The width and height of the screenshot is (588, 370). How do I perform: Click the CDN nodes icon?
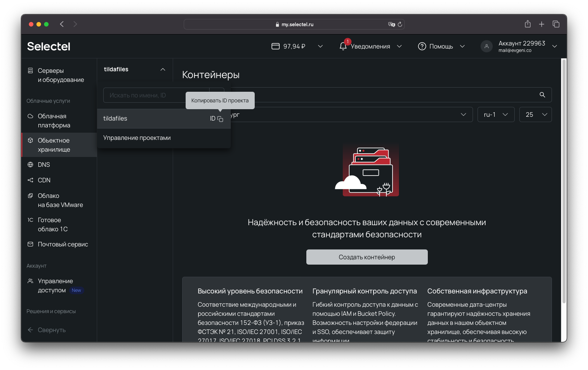coord(30,180)
